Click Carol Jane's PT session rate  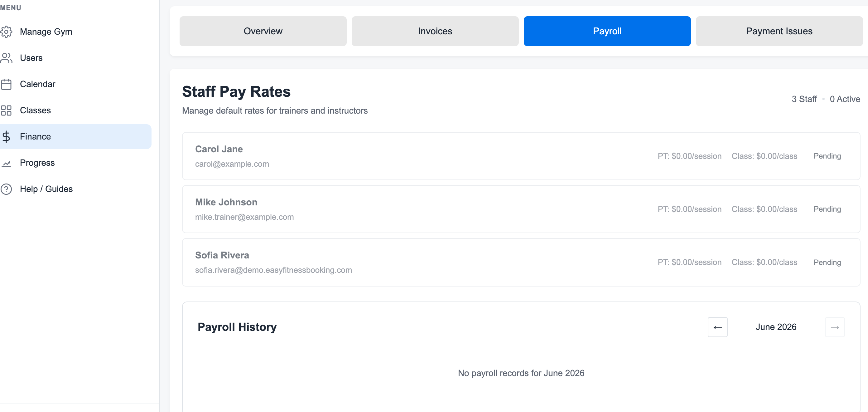[x=689, y=156]
